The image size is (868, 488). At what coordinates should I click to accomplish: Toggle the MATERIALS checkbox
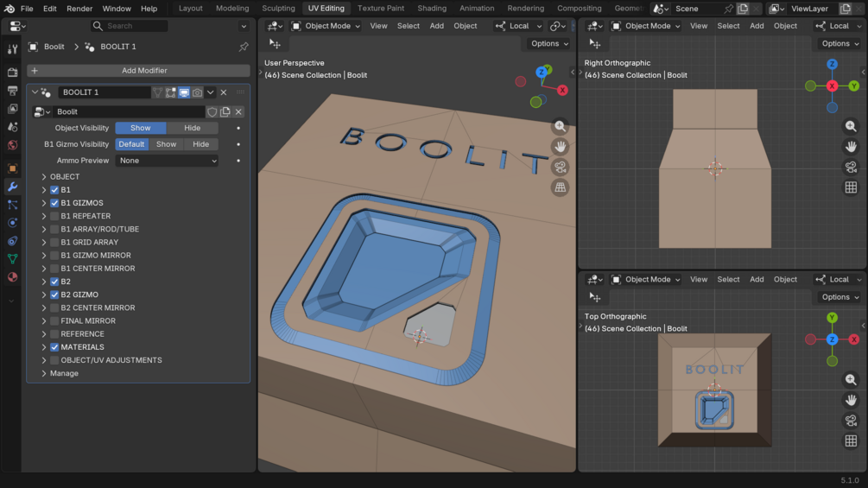point(54,347)
